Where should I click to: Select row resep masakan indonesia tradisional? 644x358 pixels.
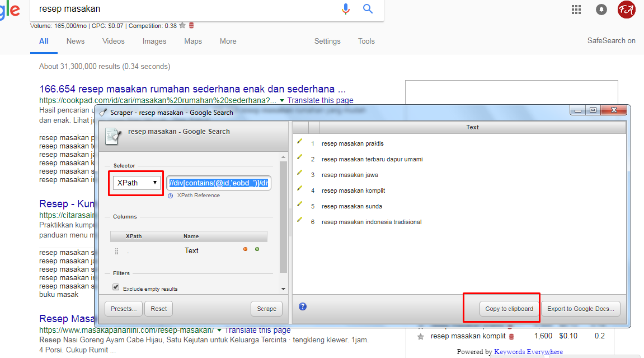click(x=459, y=221)
